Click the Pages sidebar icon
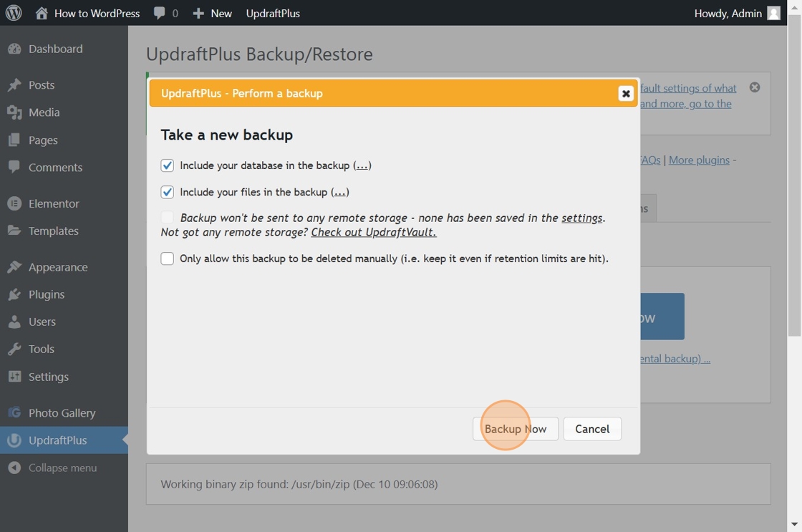Screen dimensions: 802x532 tap(14, 140)
